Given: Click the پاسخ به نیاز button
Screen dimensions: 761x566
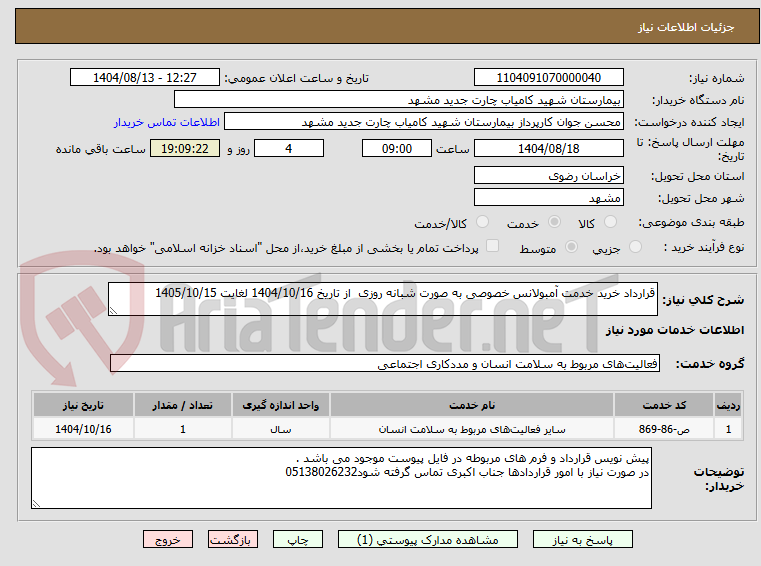Looking at the screenshot, I should point(582,539).
